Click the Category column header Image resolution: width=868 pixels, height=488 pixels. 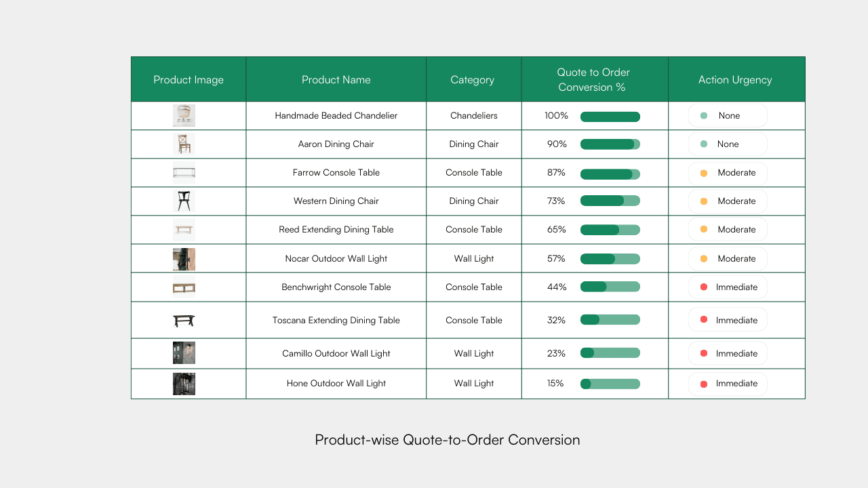click(x=473, y=80)
